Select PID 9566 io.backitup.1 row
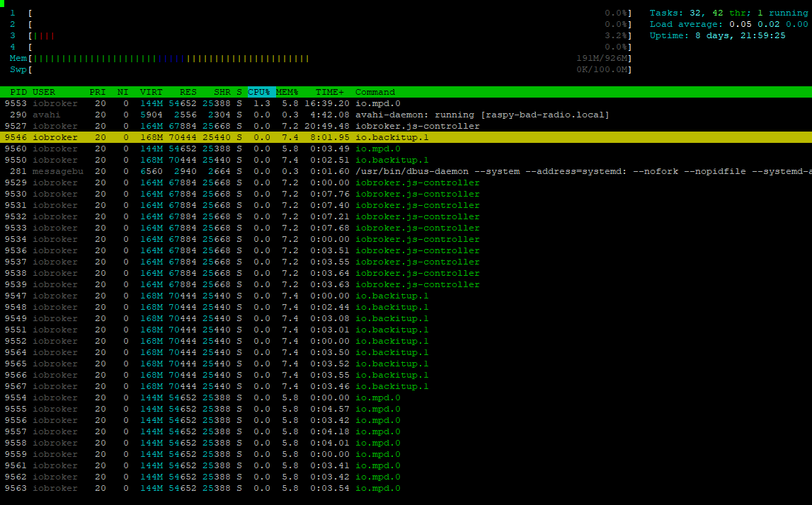The image size is (812, 505). tap(406, 375)
